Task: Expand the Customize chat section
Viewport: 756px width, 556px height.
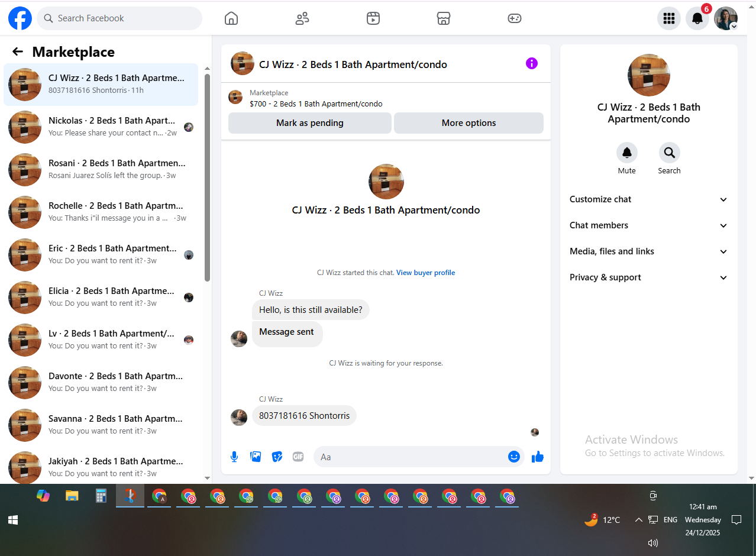Action: [x=649, y=199]
